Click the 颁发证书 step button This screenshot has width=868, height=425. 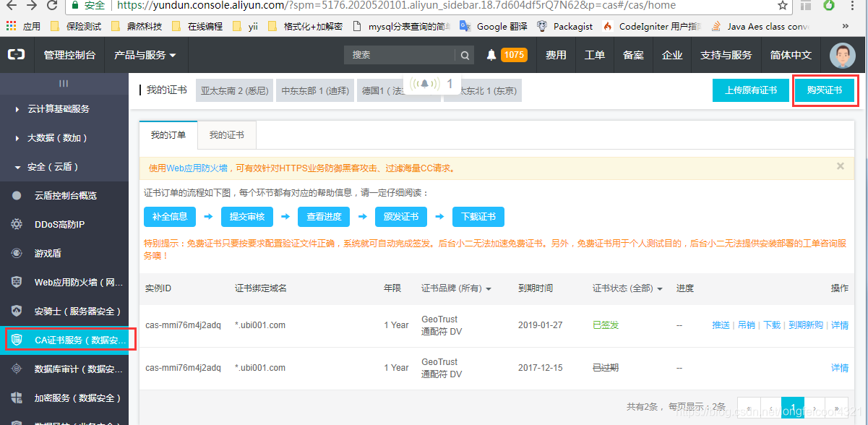coord(401,216)
